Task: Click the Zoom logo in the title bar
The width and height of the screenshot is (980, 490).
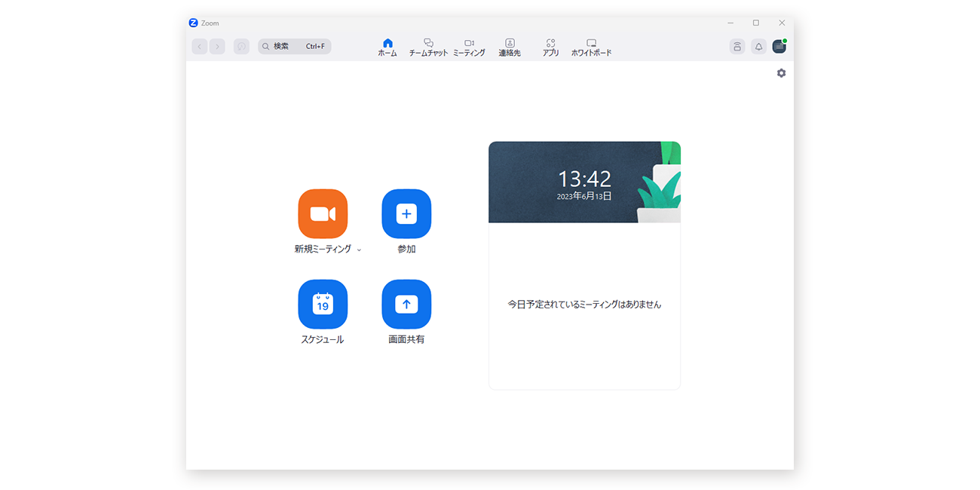Action: coord(194,23)
